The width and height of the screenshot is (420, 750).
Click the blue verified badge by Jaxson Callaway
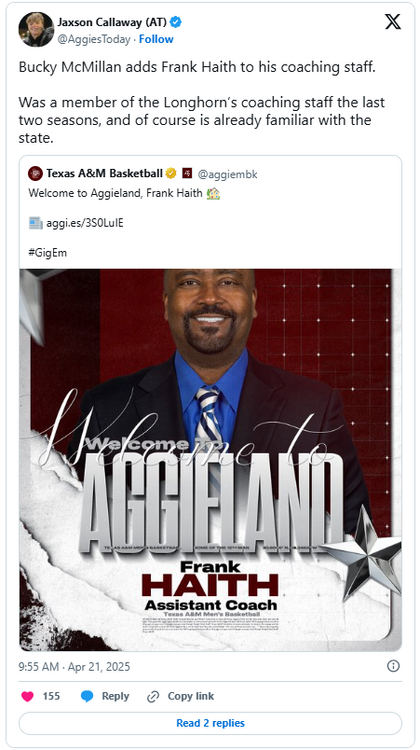[176, 22]
